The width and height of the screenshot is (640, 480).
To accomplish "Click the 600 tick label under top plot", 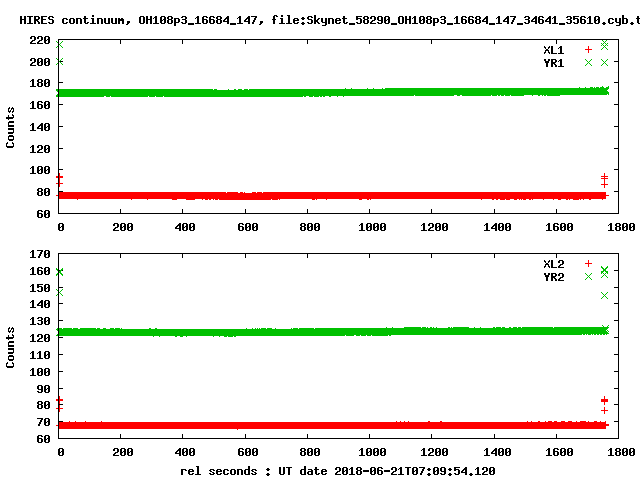I will coord(248,227).
